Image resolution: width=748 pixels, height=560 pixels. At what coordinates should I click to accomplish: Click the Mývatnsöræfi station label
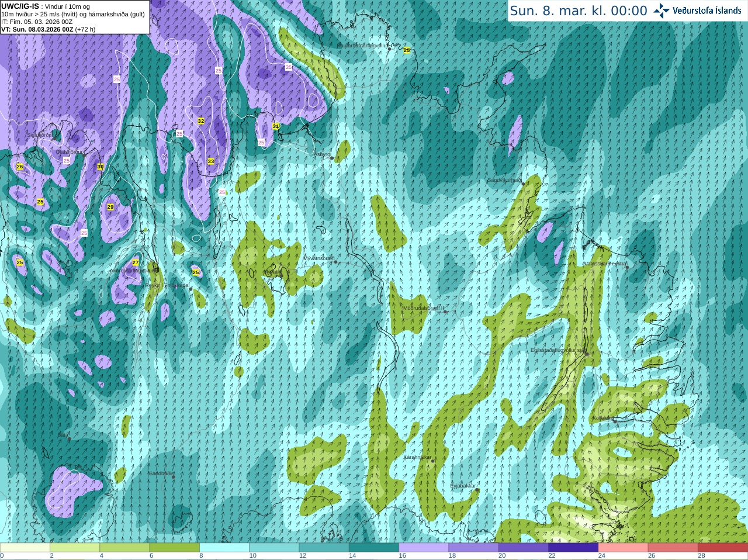coord(318,258)
